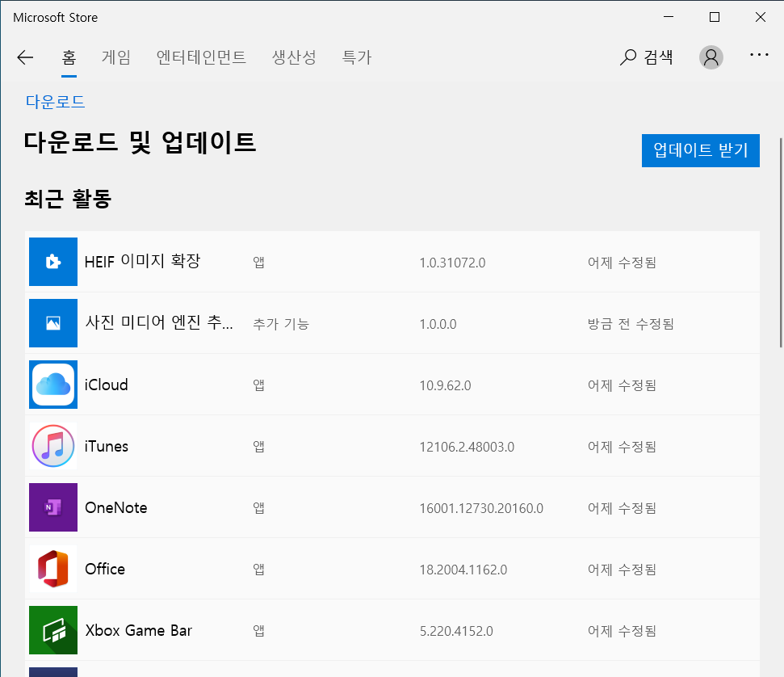The height and width of the screenshot is (677, 784).
Task: Click 방금 전 수정됨 status text
Action: click(x=631, y=324)
